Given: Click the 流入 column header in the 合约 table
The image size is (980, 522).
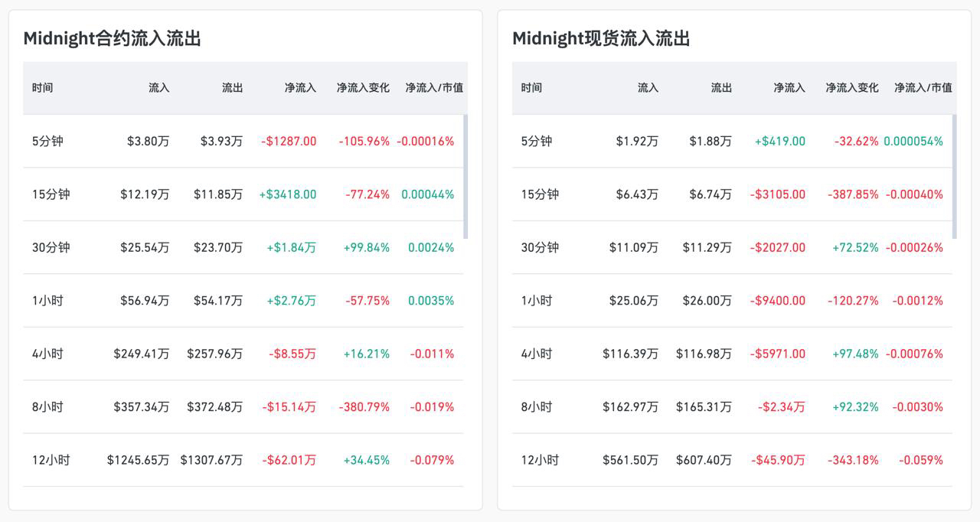Looking at the screenshot, I should pos(158,88).
